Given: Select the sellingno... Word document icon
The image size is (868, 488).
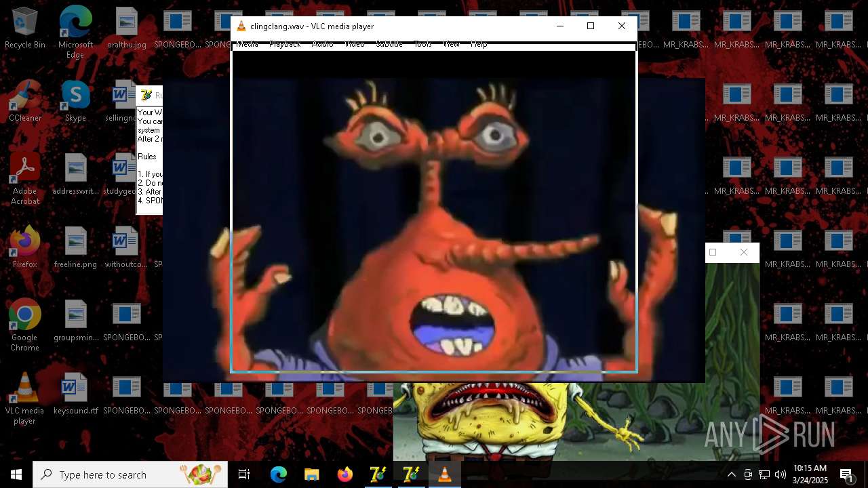Looking at the screenshot, I should [122, 102].
